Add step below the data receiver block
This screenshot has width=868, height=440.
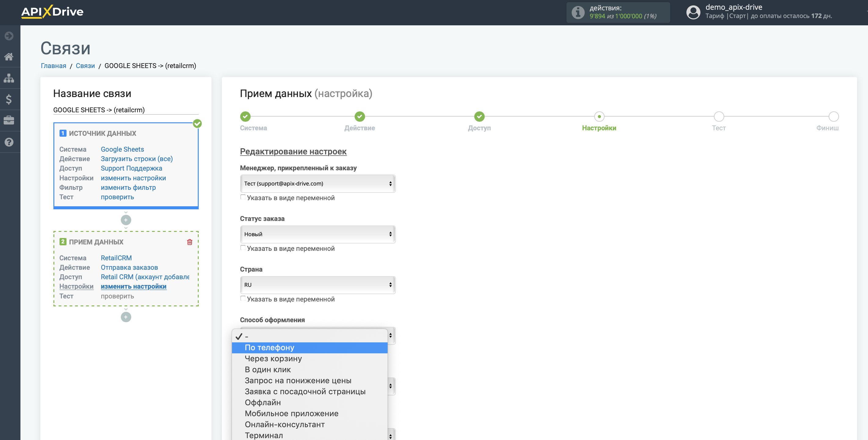[x=126, y=317]
